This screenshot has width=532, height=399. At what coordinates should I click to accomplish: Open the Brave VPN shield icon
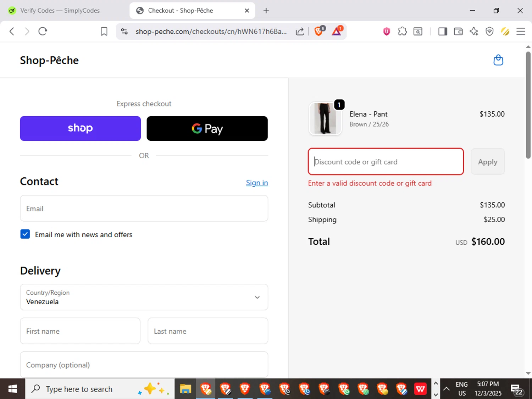click(489, 32)
